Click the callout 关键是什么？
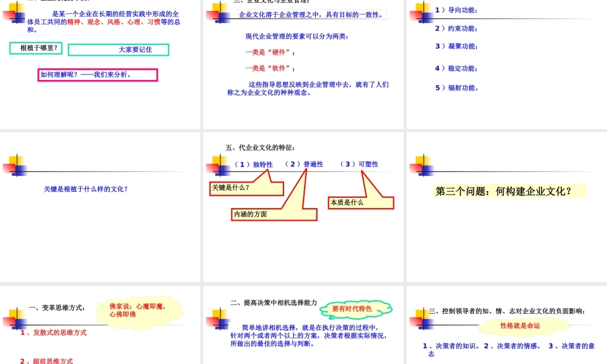The height and width of the screenshot is (364, 607). 246,189
